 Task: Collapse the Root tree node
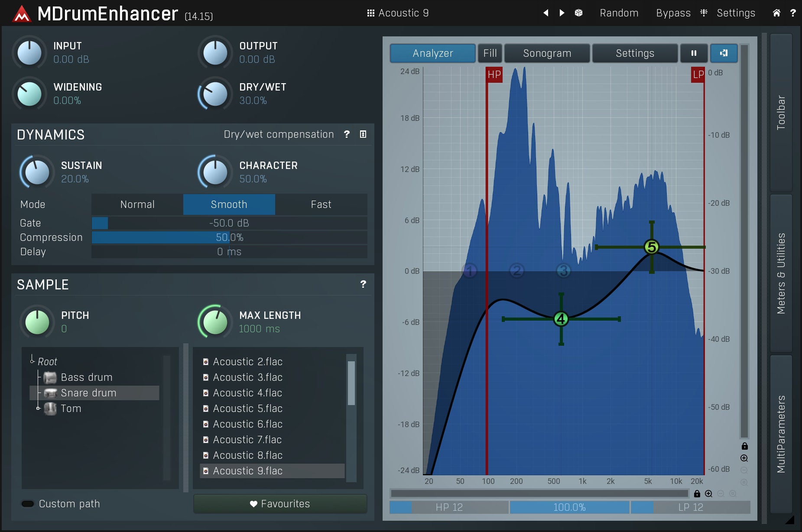(32, 360)
